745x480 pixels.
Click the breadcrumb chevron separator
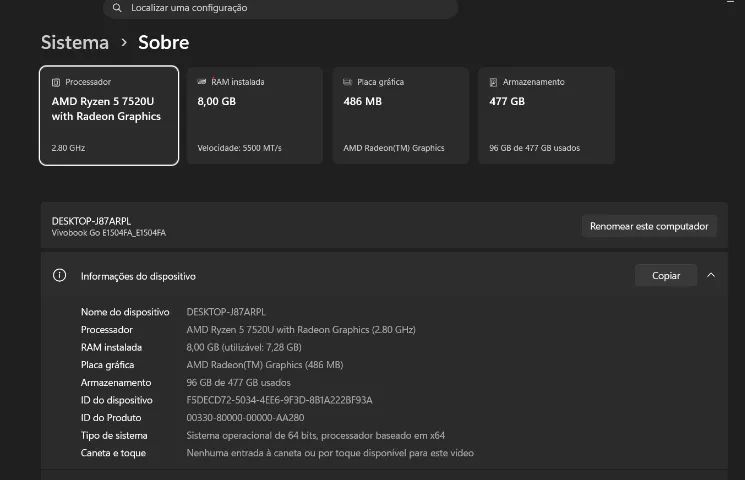pyautogui.click(x=124, y=42)
